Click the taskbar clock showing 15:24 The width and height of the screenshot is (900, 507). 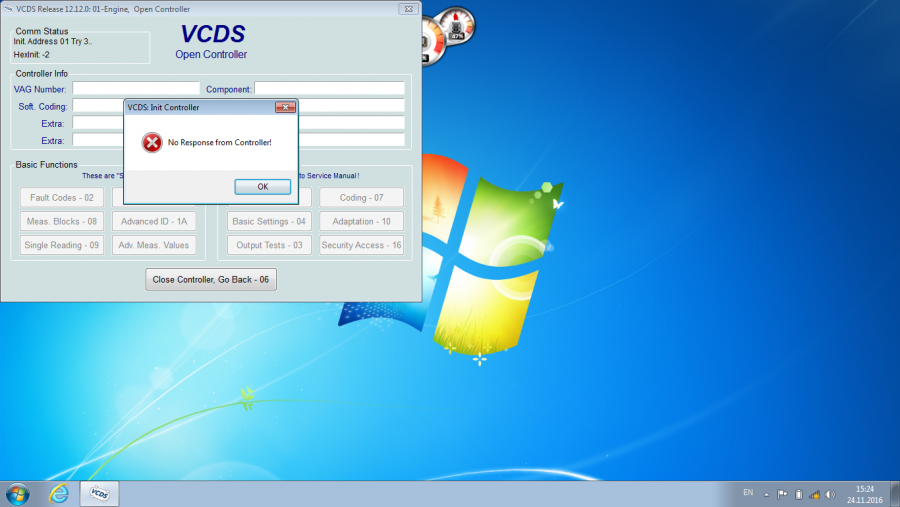863,494
